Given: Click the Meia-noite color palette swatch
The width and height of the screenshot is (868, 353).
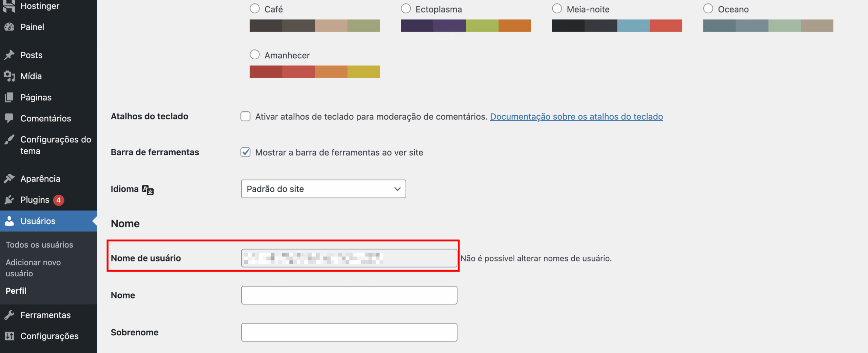Looking at the screenshot, I should pos(617,26).
